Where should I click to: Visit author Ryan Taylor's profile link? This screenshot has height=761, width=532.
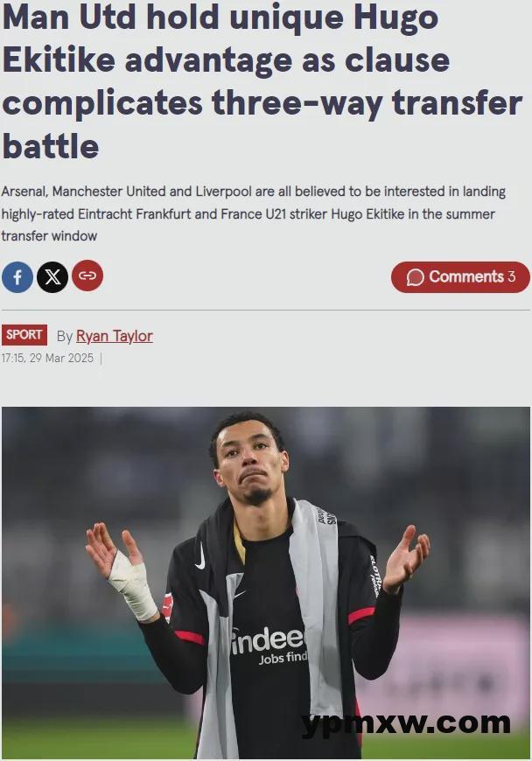(115, 336)
